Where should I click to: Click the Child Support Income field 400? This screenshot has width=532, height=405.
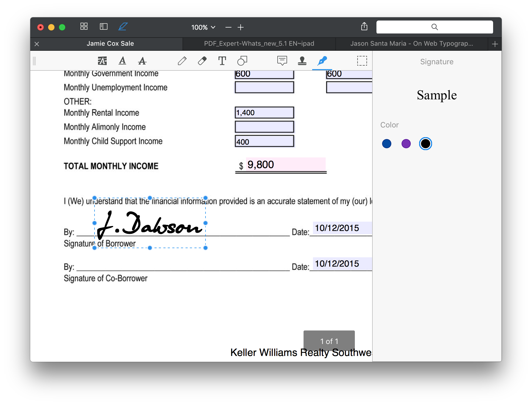pos(264,141)
